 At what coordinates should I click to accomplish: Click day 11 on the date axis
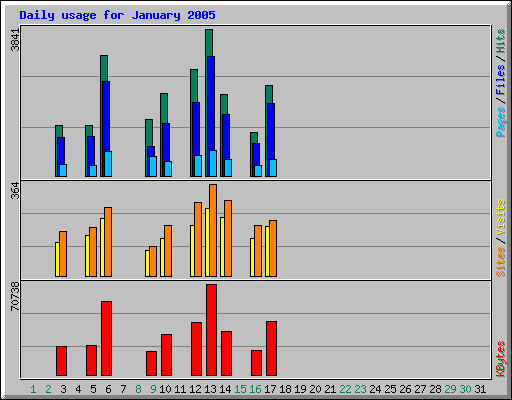[180, 389]
